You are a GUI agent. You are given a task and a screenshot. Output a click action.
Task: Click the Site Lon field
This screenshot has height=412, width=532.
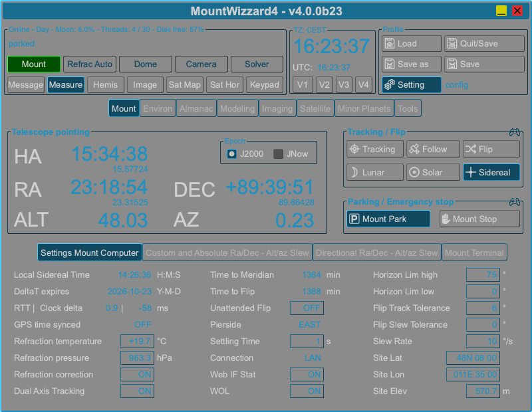[x=473, y=374]
